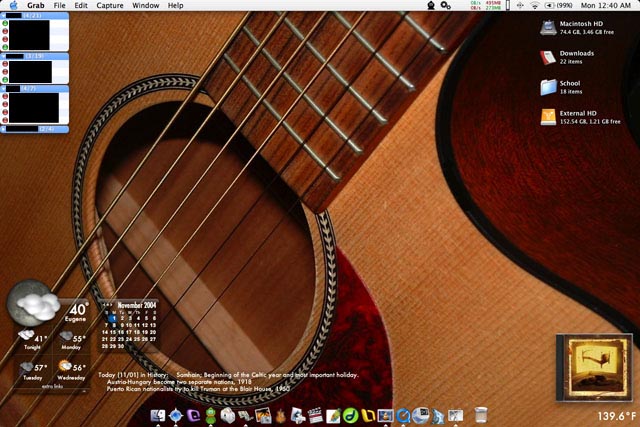The height and width of the screenshot is (427, 640).
Task: Click the extra links text in weather widget
Action: coord(52,386)
